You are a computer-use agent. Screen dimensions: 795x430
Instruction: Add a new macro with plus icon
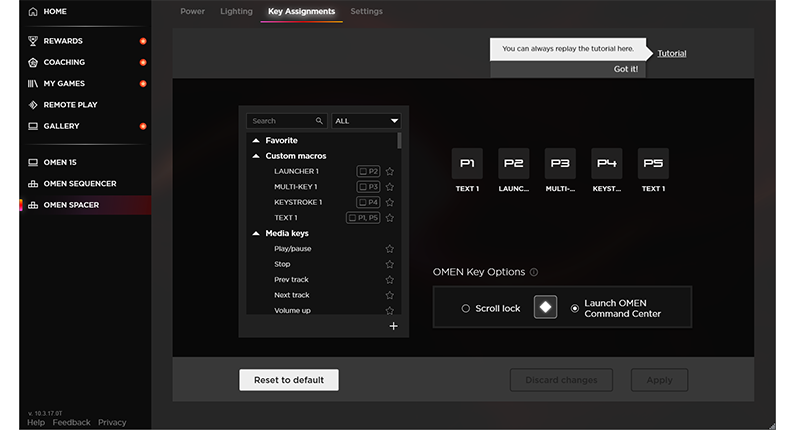(393, 326)
